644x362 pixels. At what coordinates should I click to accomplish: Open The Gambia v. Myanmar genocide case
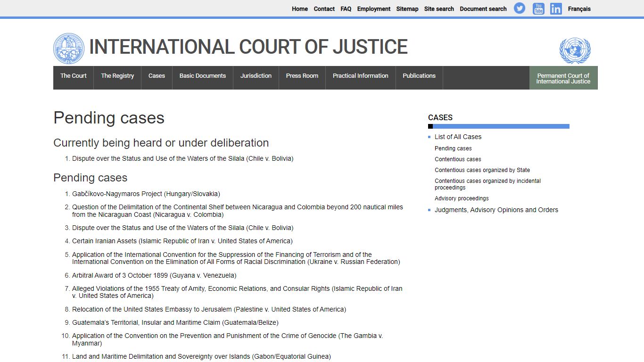click(228, 339)
